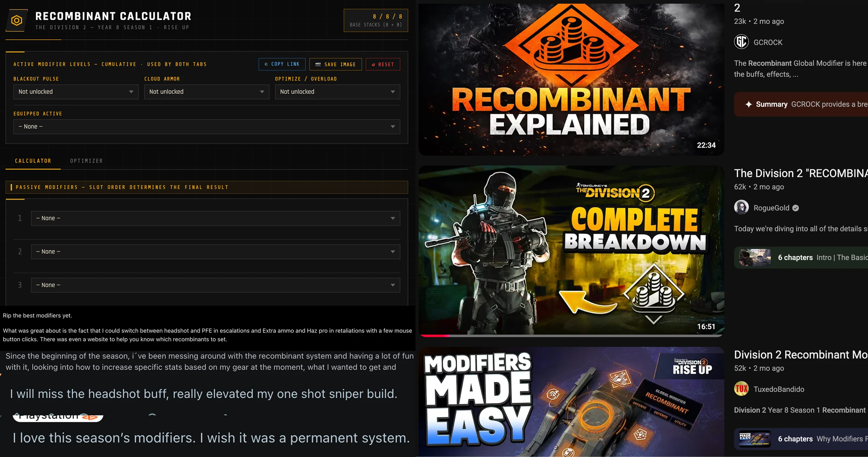
Task: Open the Cloud Armor level dropdown
Action: point(206,92)
